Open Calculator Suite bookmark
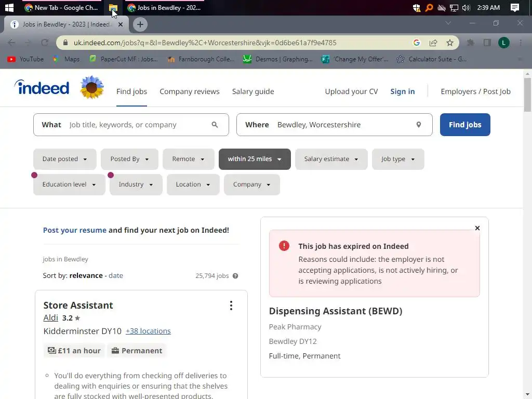This screenshot has height=399, width=532. click(x=432, y=59)
